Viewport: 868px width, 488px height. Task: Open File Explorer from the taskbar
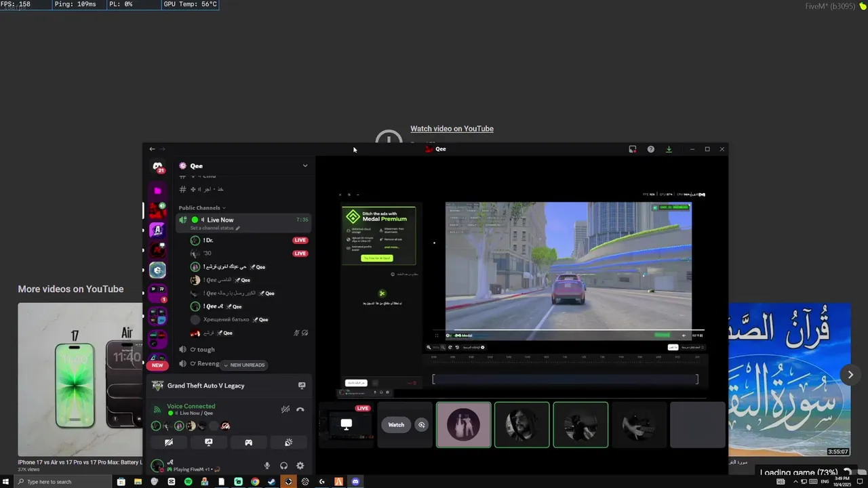[x=138, y=482]
